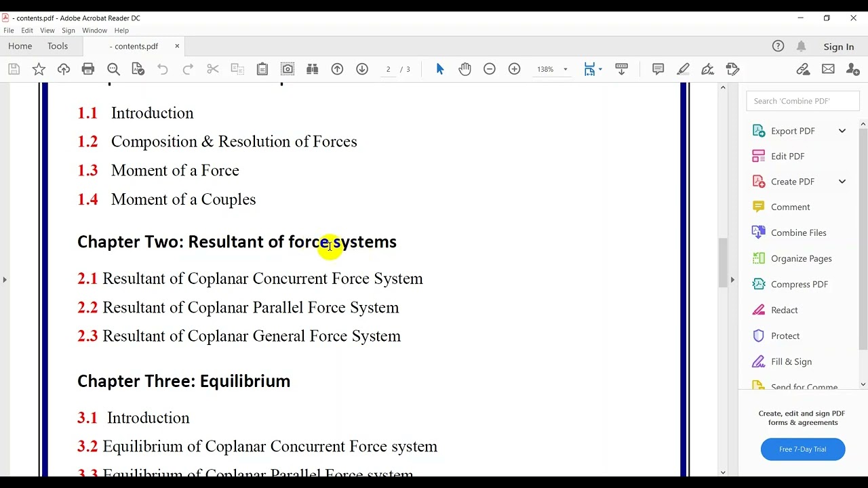
Task: Print the document with printer icon
Action: pyautogui.click(x=88, y=69)
